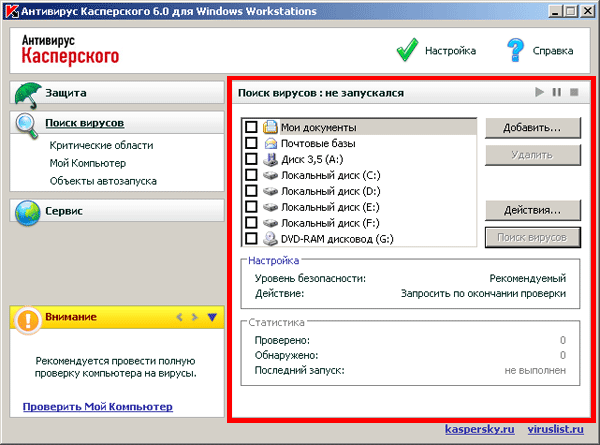Select the Почтовые базы list row
The height and width of the screenshot is (445, 600).
point(359,143)
